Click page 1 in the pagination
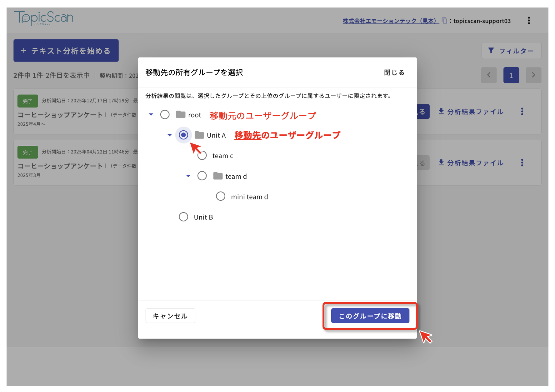Screen dimensions: 555x392 511,75
